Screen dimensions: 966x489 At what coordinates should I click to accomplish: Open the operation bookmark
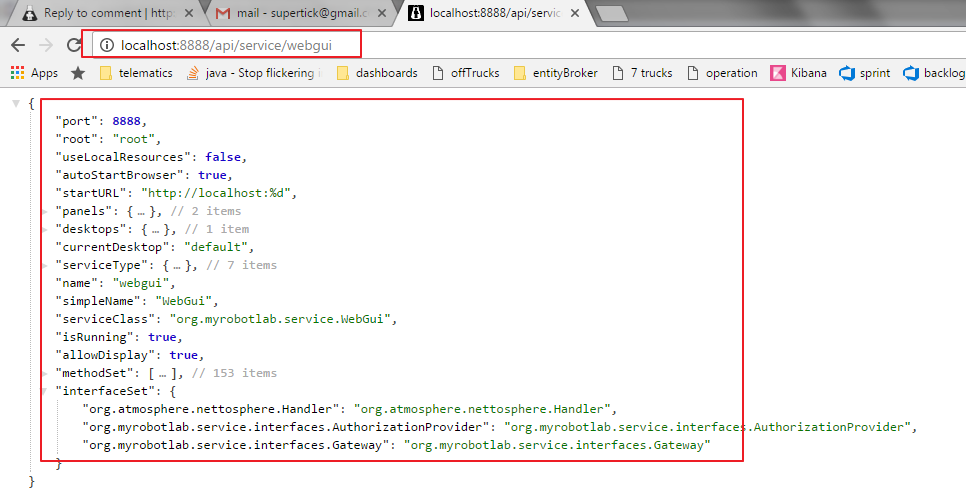[x=722, y=73]
